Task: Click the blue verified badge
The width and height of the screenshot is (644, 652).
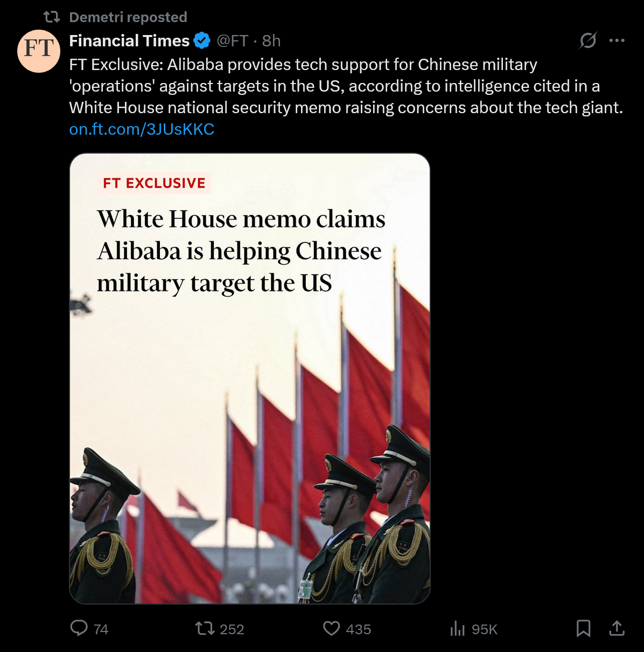Action: (202, 40)
